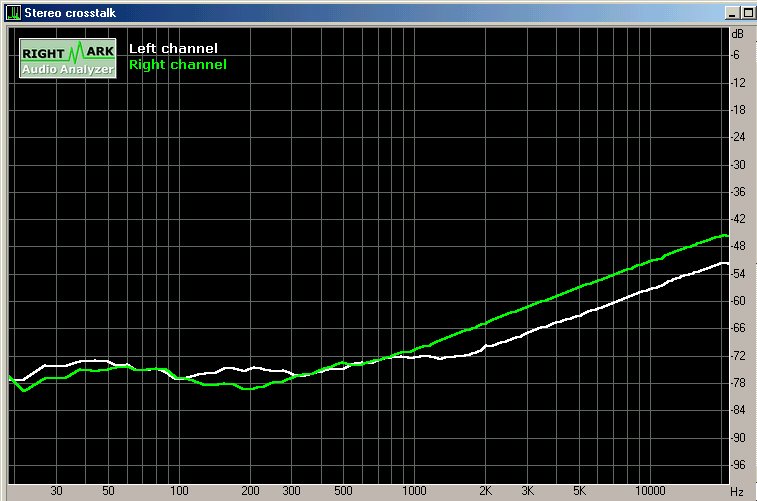
Task: Minimize the Stereo crosstalk window
Action: pyautogui.click(x=732, y=13)
